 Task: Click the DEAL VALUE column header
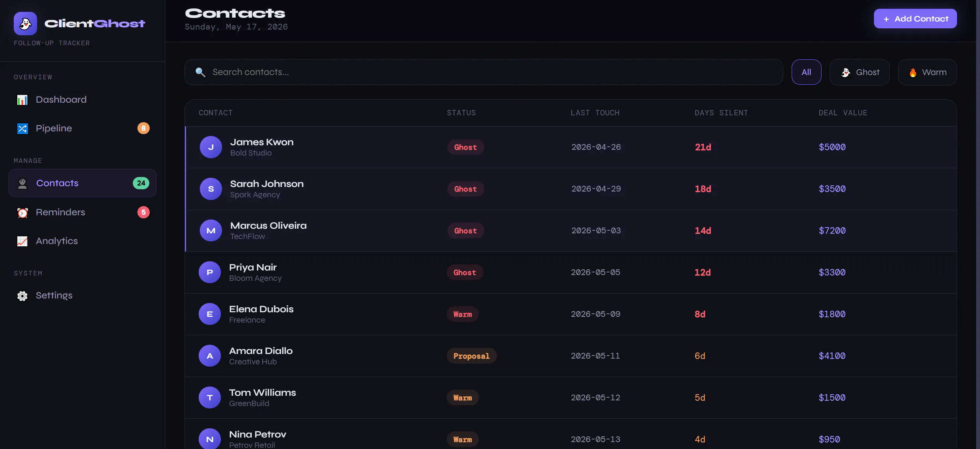tap(843, 113)
